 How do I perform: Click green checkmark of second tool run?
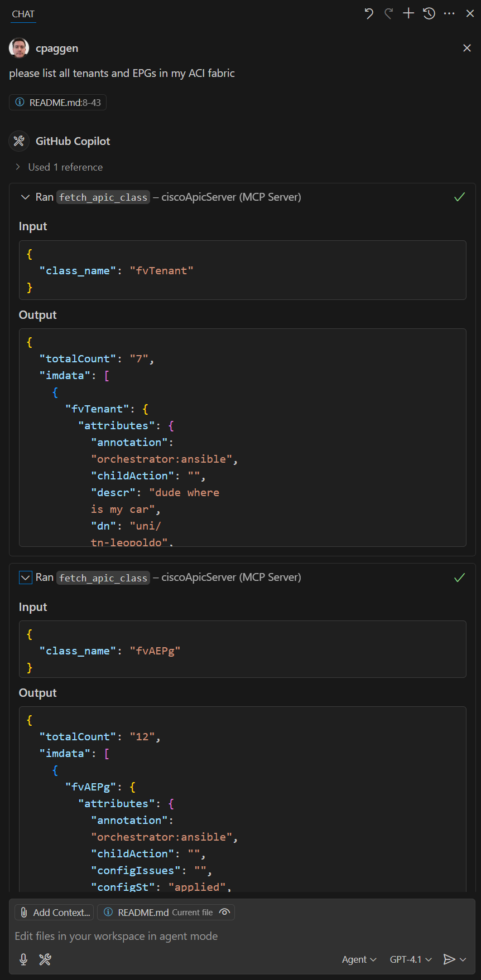point(459,578)
